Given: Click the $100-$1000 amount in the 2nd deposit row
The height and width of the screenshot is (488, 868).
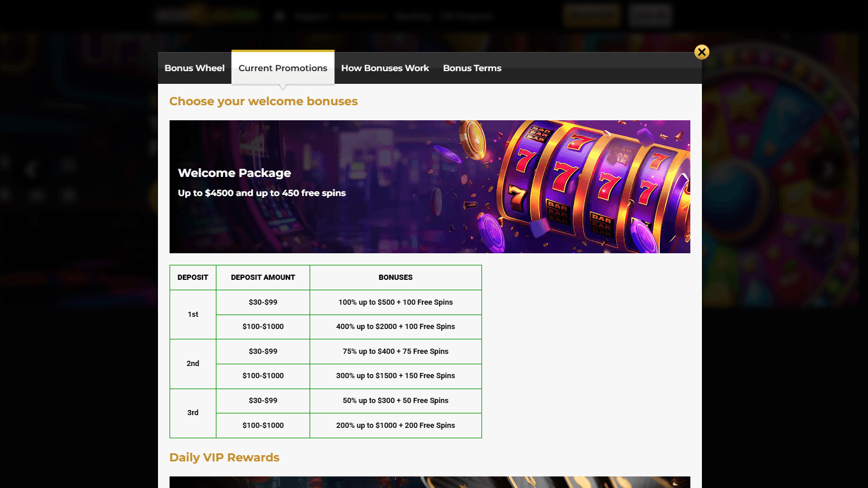Looking at the screenshot, I should 263,376.
